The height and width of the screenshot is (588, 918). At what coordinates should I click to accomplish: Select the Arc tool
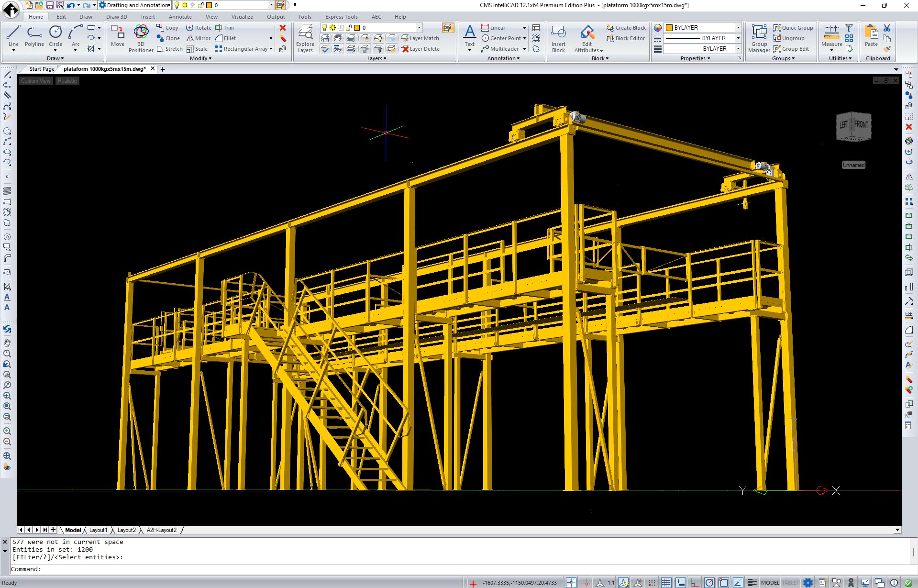[x=76, y=36]
